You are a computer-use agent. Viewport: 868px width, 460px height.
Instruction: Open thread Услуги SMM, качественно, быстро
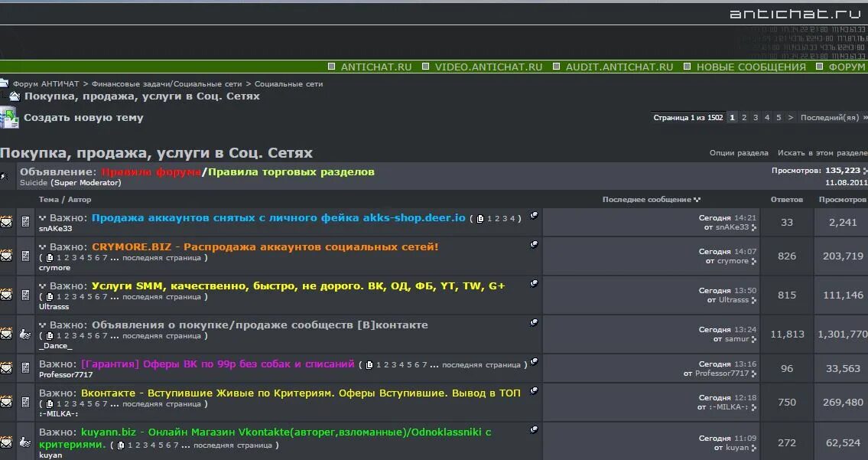(x=298, y=286)
